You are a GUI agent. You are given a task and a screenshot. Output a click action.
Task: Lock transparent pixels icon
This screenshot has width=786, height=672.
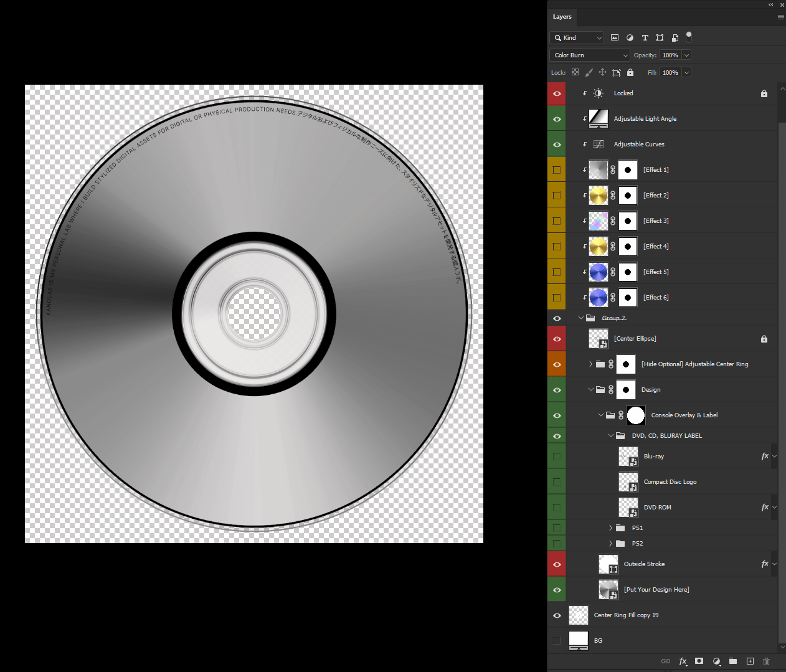click(x=575, y=72)
